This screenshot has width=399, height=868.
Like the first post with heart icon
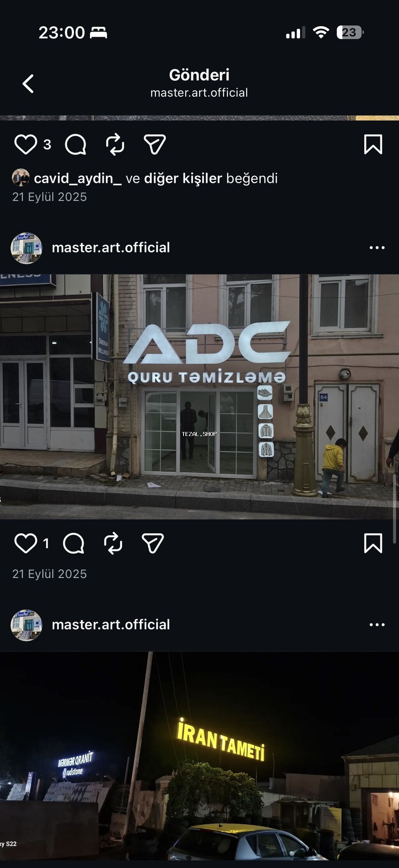click(26, 144)
